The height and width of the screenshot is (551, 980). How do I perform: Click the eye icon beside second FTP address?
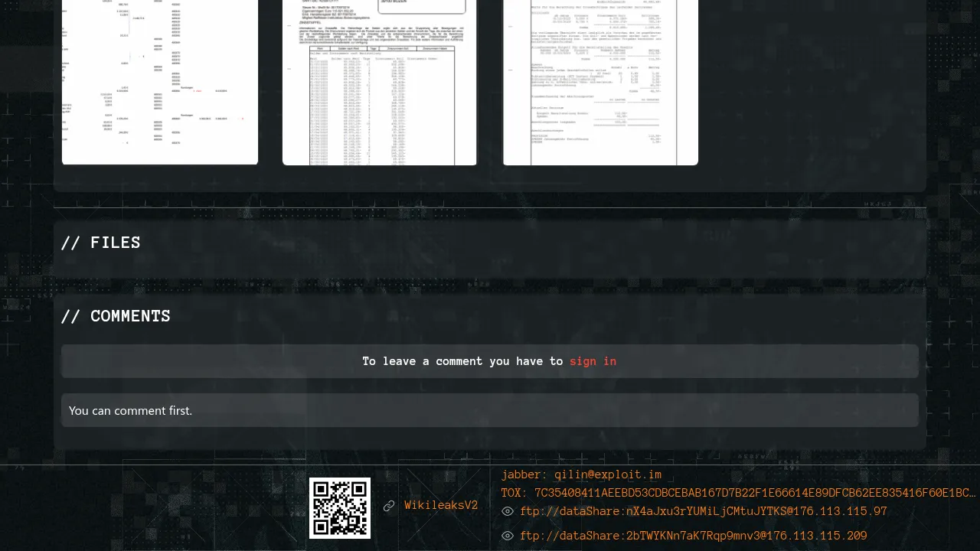click(508, 536)
